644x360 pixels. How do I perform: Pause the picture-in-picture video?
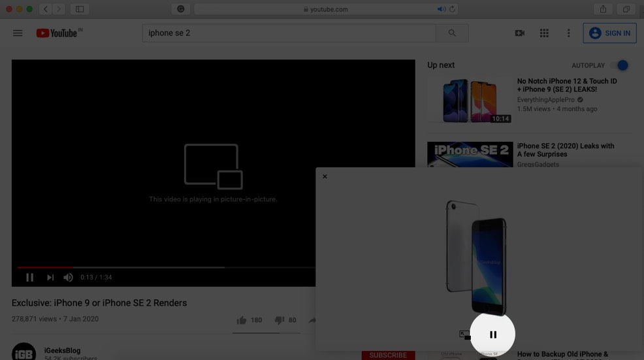click(493, 335)
